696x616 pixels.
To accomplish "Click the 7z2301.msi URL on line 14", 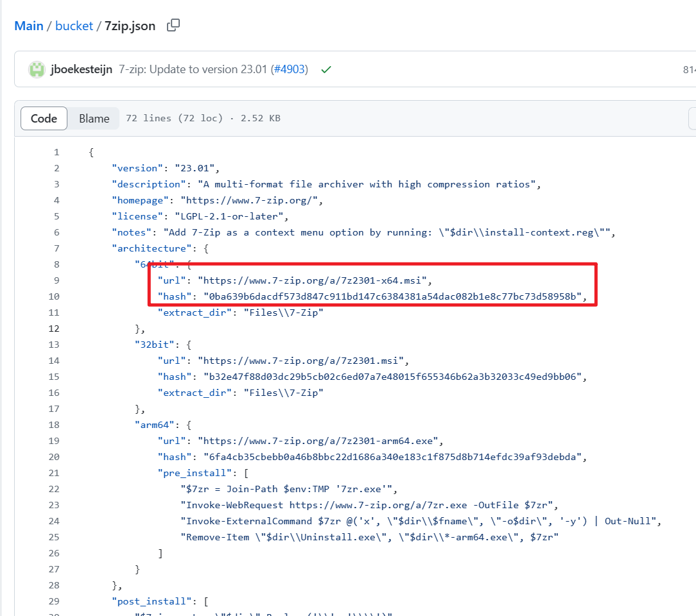I will [x=300, y=361].
